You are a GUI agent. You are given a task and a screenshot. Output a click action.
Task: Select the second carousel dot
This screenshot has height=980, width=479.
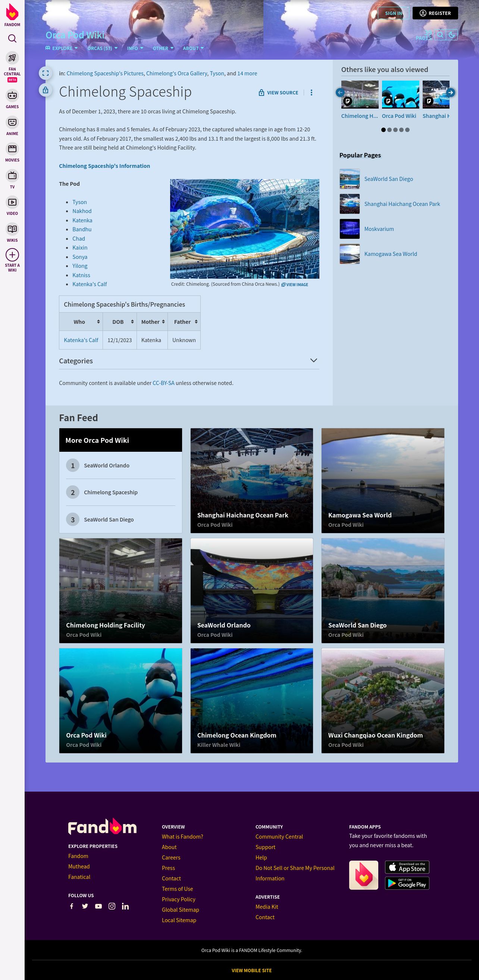tap(389, 130)
